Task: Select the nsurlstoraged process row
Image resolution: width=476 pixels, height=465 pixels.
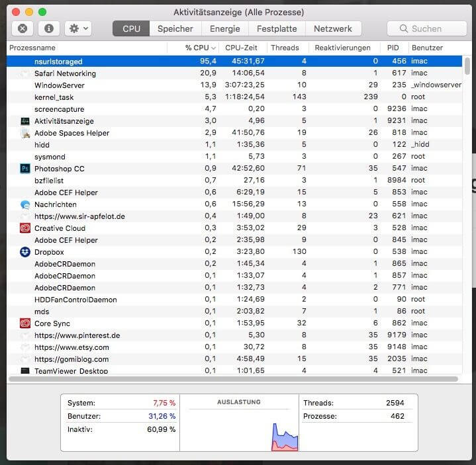Action: 234,62
